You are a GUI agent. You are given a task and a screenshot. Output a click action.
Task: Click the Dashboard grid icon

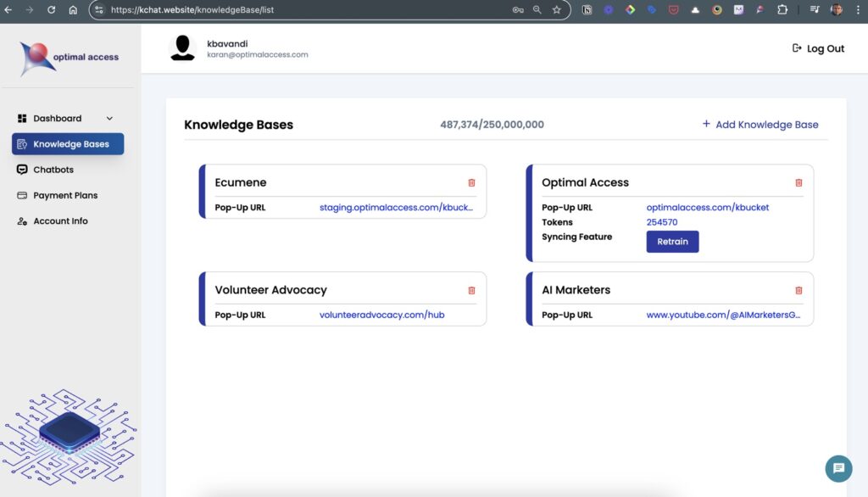coord(22,118)
